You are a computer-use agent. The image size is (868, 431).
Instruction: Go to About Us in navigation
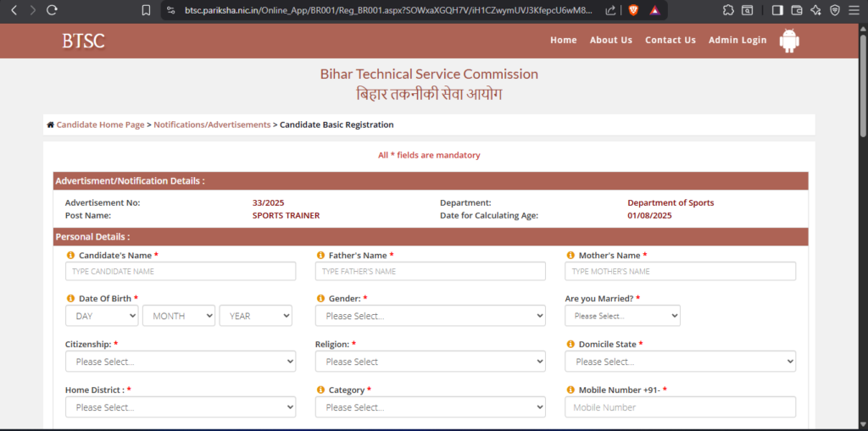pos(610,40)
